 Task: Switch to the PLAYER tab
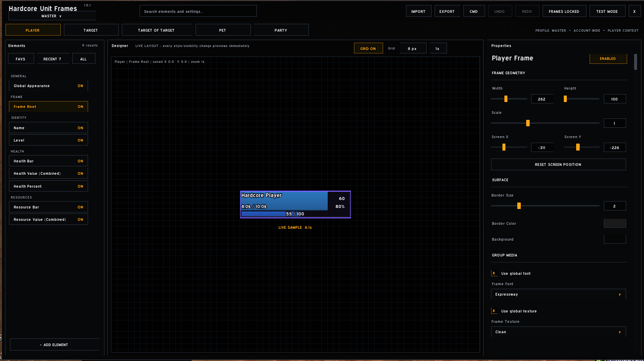(33, 30)
